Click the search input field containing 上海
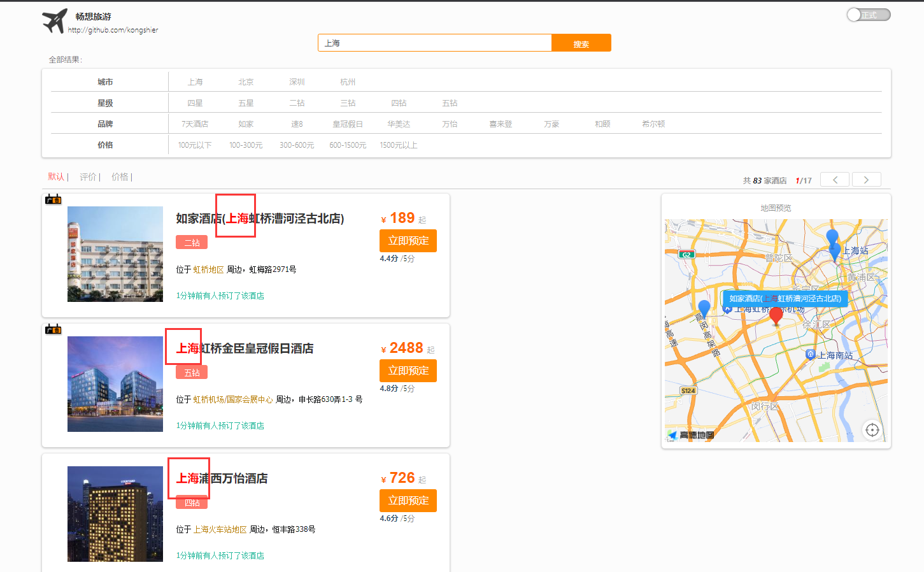924x572 pixels. coord(435,43)
